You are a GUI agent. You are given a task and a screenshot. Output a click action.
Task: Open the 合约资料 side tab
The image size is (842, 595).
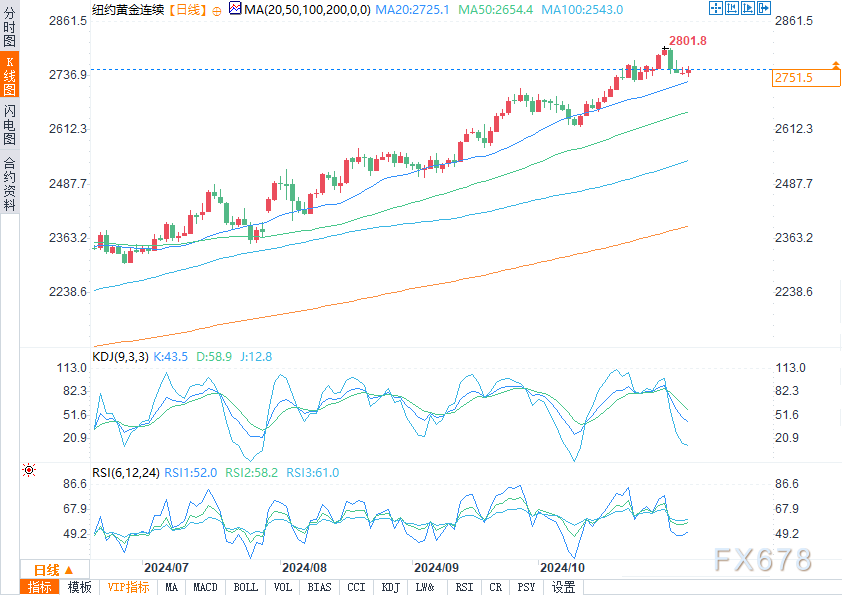click(x=9, y=183)
